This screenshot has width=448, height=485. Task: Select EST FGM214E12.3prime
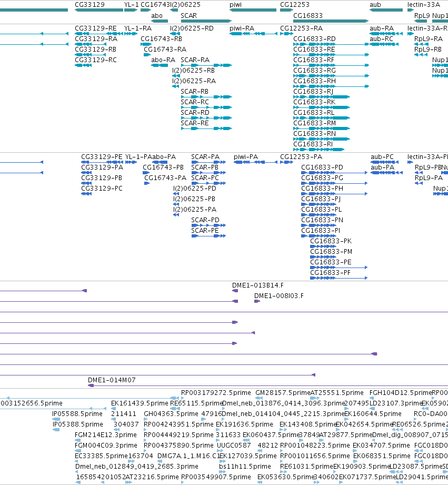click(x=77, y=440)
